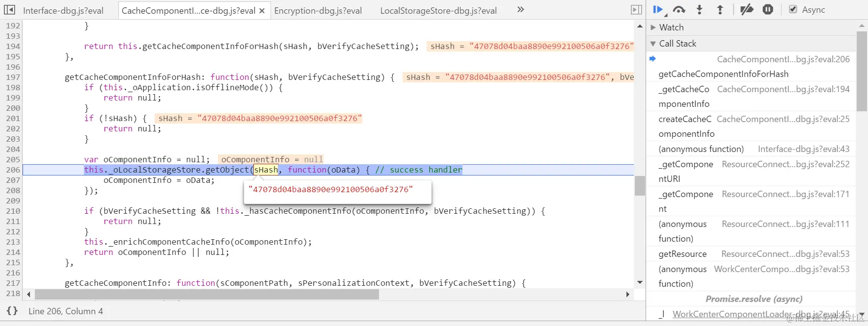Screen dimensions: 868x326
Task: Toggle the debugger sidebar pane icon
Action: pos(636,10)
